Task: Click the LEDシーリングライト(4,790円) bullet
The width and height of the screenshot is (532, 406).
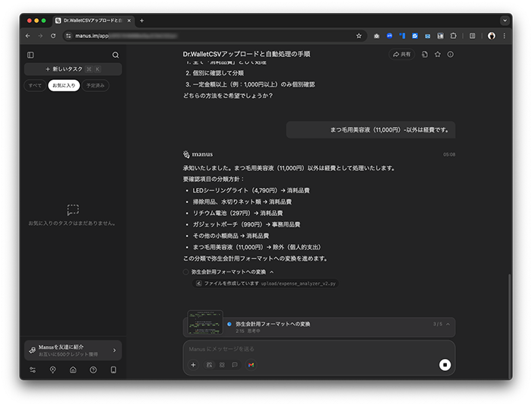Action: [251, 190]
